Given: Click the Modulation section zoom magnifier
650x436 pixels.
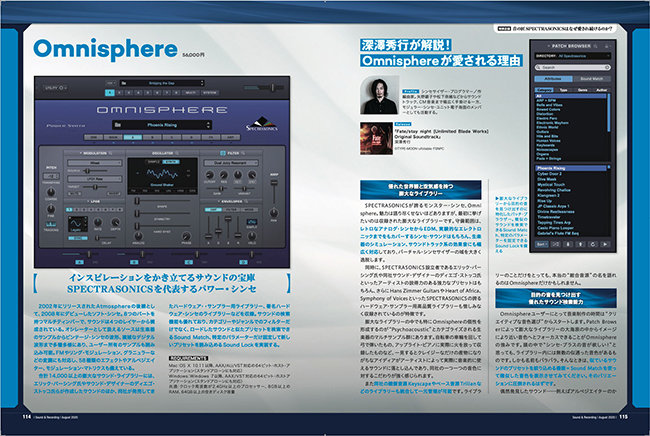Looking at the screenshot, I should 111,153.
